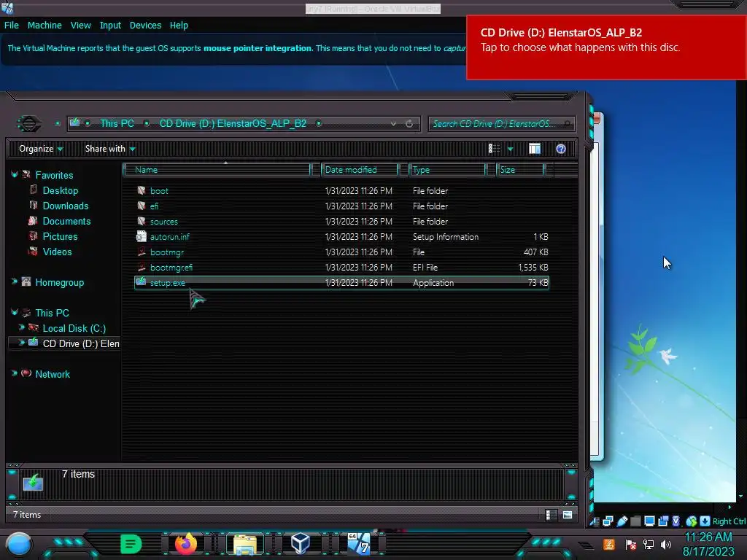Open the Organize dropdown

[41, 149]
